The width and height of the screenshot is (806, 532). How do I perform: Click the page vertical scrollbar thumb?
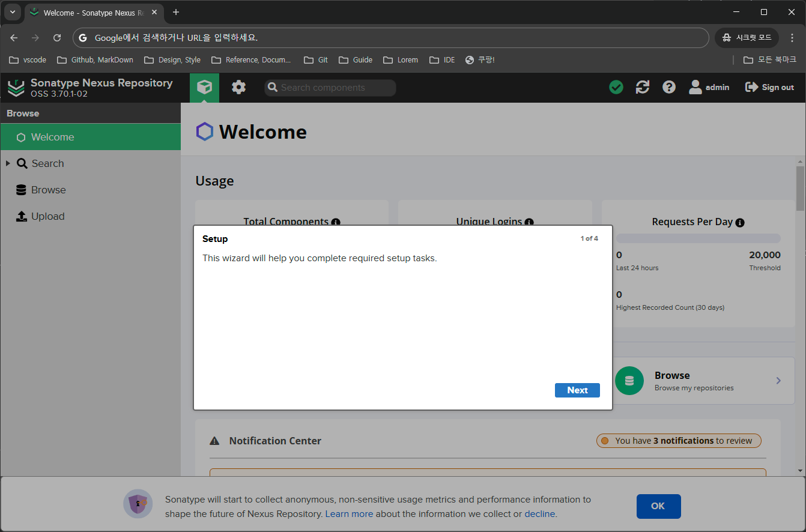tap(800, 189)
